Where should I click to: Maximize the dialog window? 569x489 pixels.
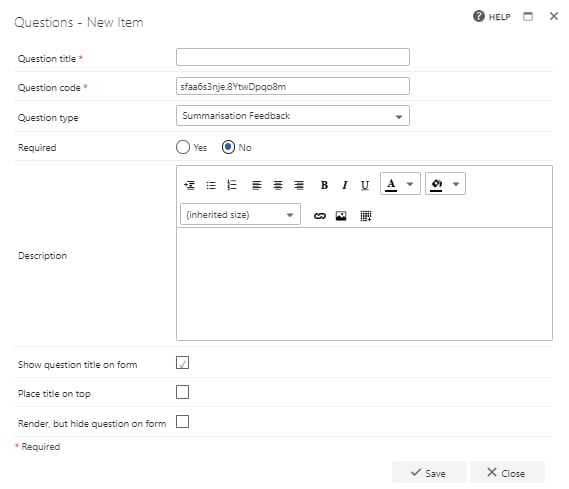tap(528, 17)
